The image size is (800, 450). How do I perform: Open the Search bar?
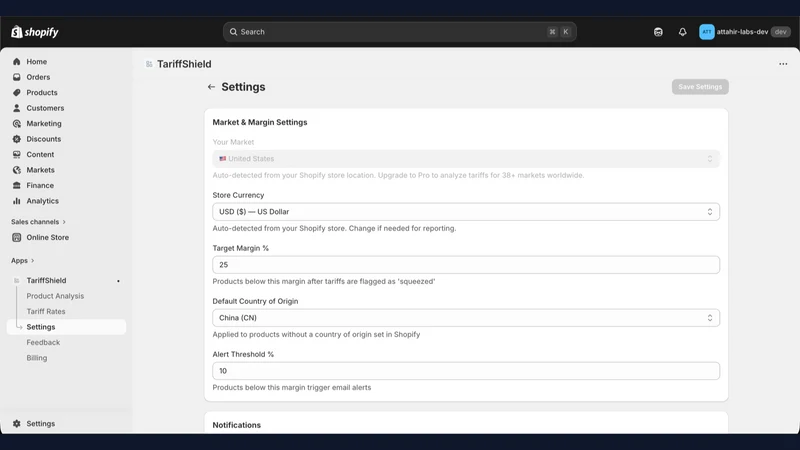click(399, 32)
